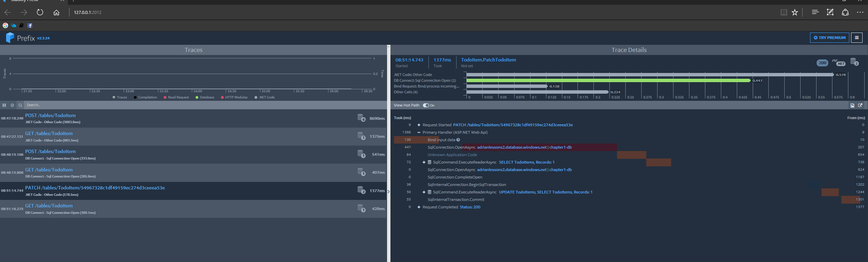868x262 pixels.
Task: Expand the Request Started row
Action: point(419,125)
